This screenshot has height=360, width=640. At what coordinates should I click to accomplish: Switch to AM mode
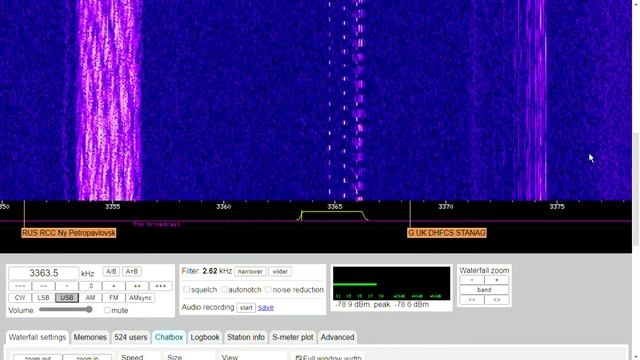(x=90, y=298)
